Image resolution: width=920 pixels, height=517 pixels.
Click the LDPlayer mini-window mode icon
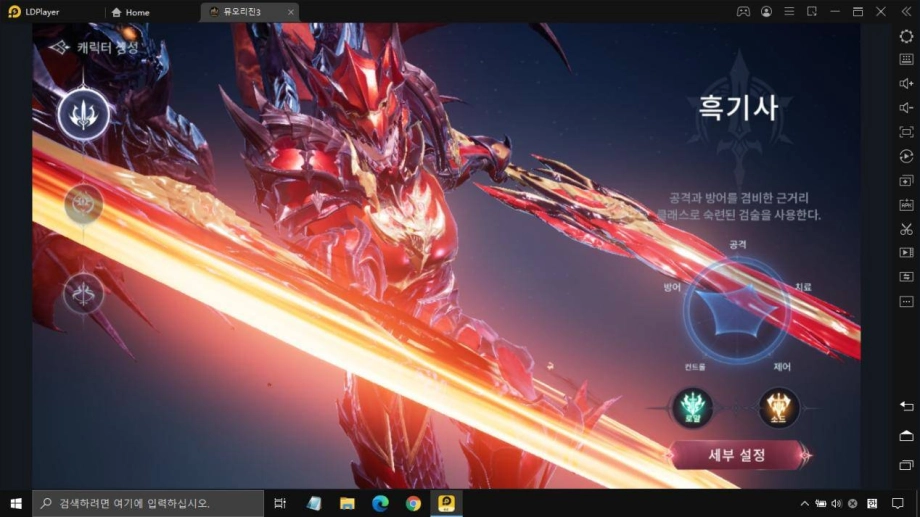click(x=812, y=12)
